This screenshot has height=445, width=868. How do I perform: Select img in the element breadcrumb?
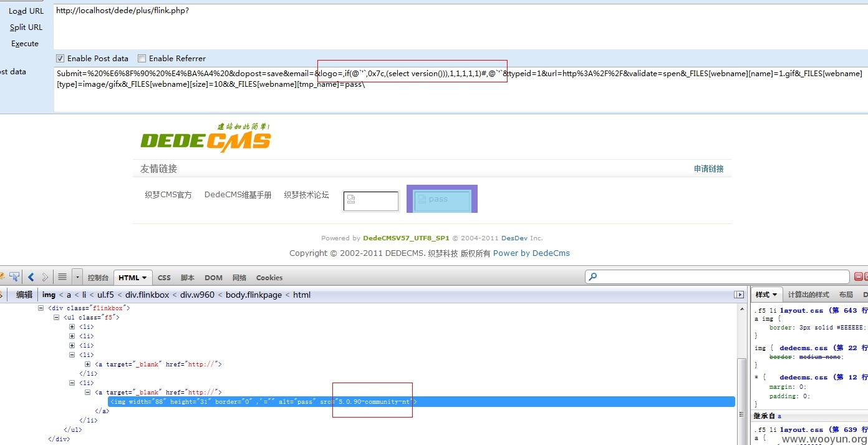pyautogui.click(x=49, y=295)
